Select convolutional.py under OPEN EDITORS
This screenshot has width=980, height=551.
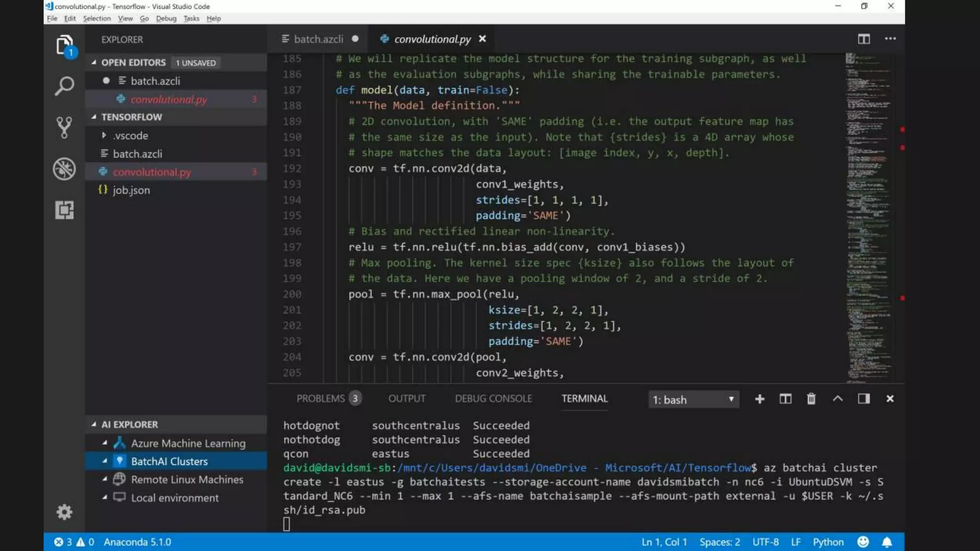coord(176,99)
